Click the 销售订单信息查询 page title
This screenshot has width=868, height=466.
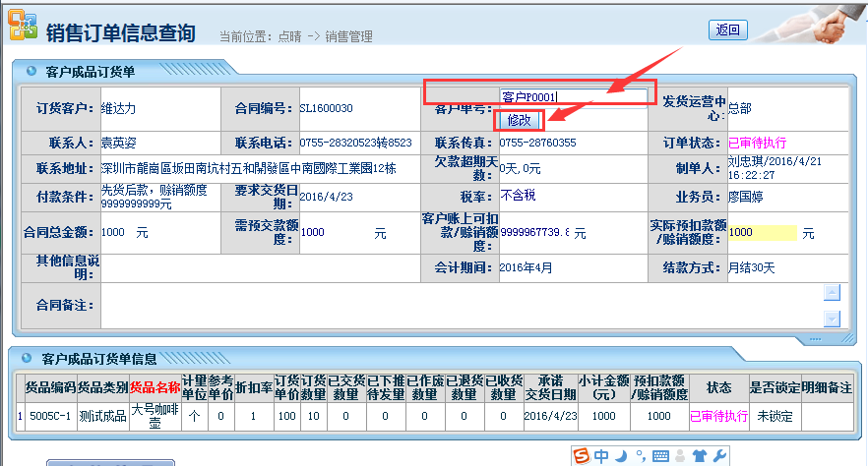[121, 32]
